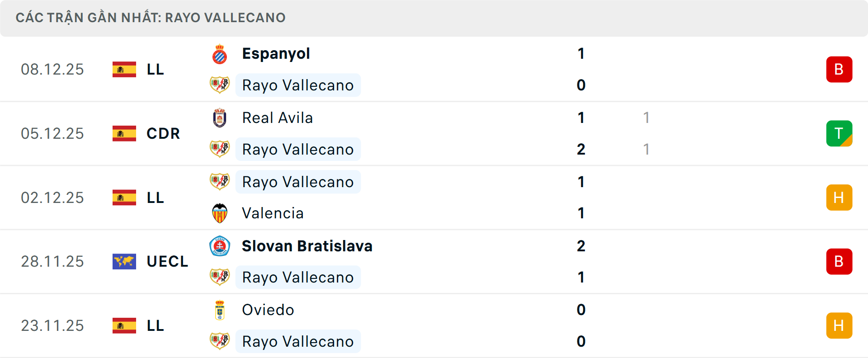Click the Spain flag beside the CDR match
The height and width of the screenshot is (358, 868).
(124, 133)
